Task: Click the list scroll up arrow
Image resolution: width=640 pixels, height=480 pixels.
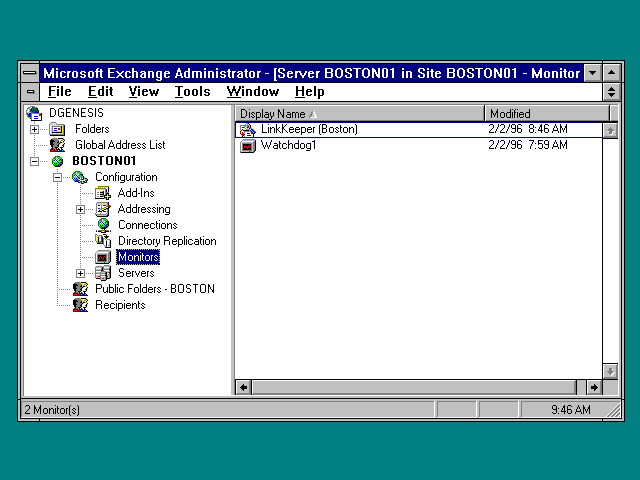Action: point(610,131)
